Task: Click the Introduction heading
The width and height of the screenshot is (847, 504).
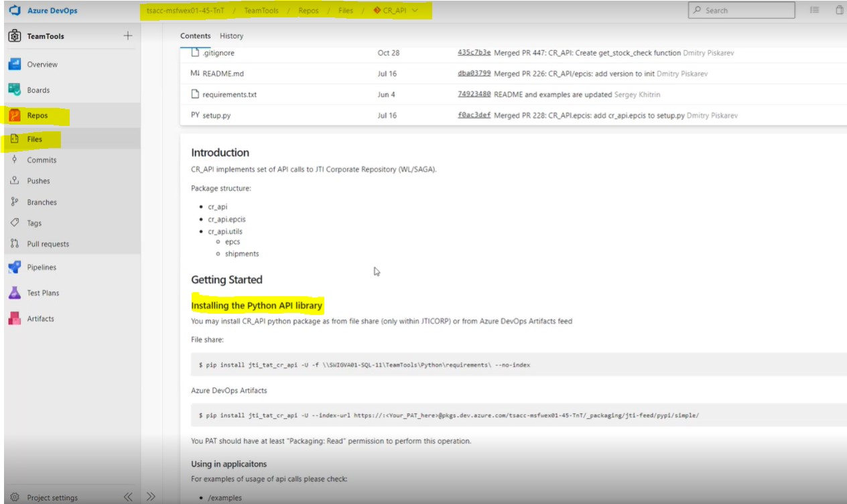Action: click(x=220, y=152)
